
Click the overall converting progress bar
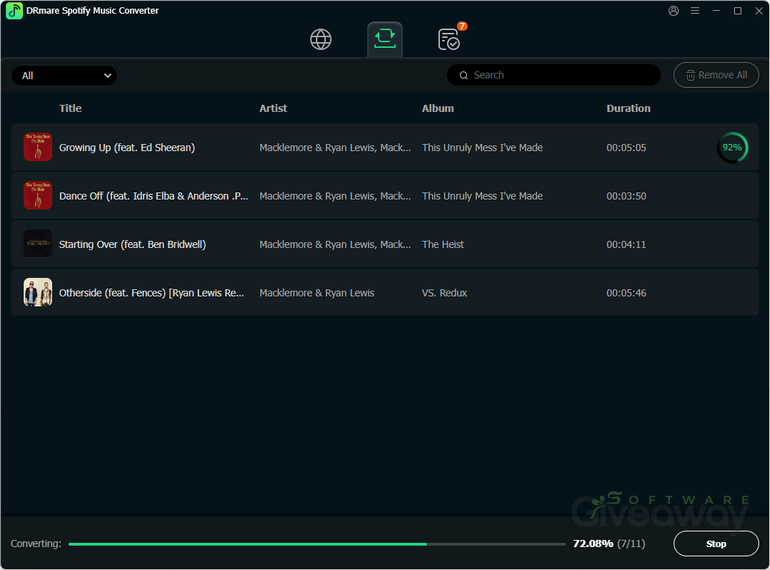click(x=316, y=544)
